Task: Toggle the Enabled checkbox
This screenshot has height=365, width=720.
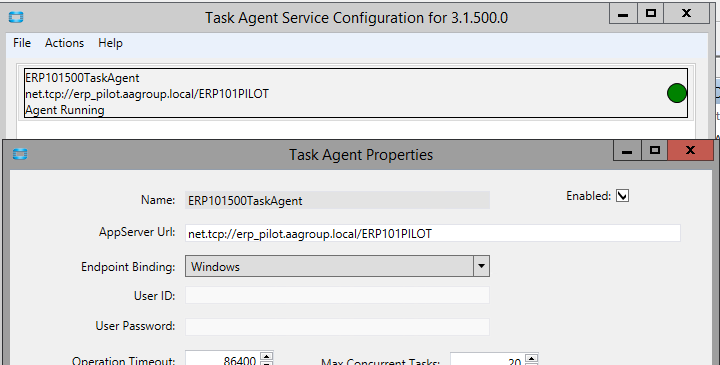Action: click(622, 196)
